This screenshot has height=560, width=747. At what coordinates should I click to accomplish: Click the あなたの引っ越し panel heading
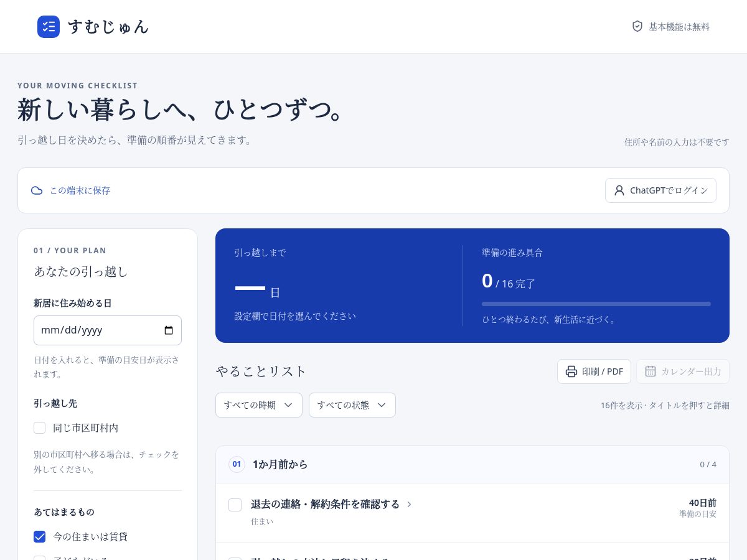click(x=81, y=272)
